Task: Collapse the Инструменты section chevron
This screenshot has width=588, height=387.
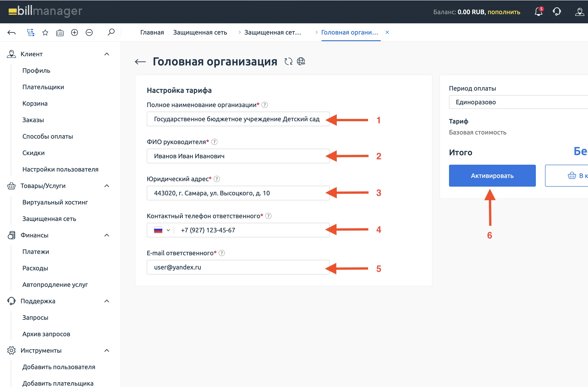Action: click(x=107, y=350)
